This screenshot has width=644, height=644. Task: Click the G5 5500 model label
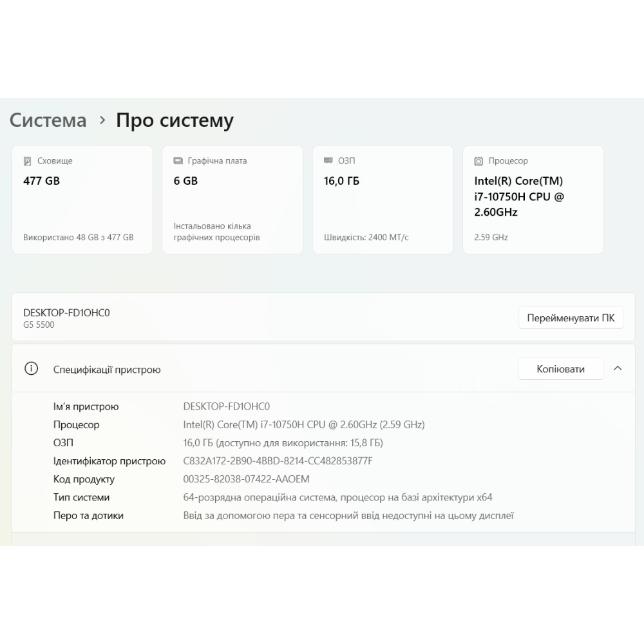point(39,325)
